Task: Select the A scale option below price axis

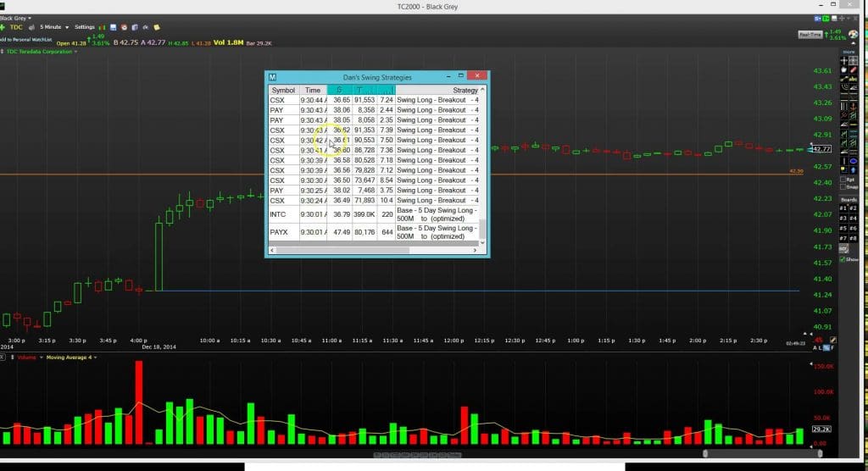Action: [815, 348]
